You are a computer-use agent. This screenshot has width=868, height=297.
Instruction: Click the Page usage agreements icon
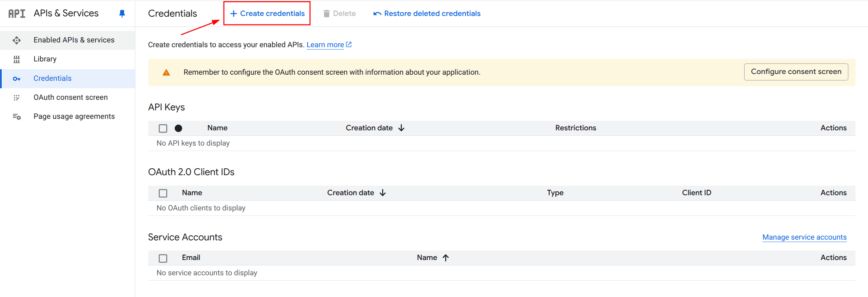(x=17, y=117)
